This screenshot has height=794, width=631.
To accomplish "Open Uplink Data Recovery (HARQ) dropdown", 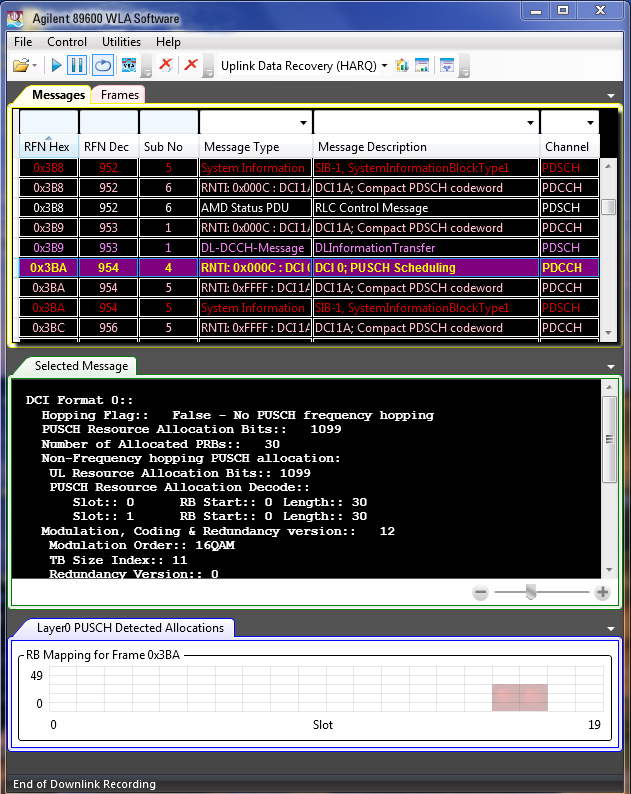I will click(x=304, y=66).
